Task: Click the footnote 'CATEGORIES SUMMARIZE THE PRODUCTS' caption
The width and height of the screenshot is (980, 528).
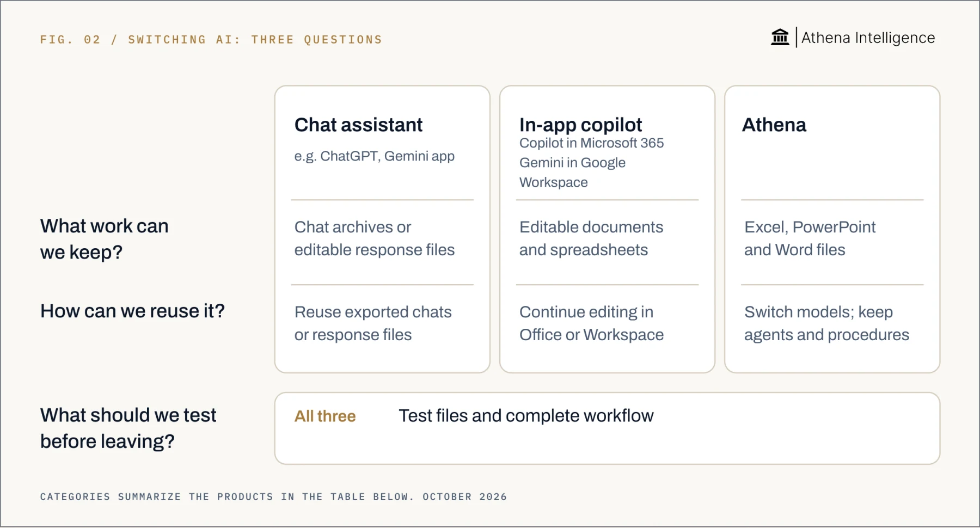Action: (x=273, y=497)
